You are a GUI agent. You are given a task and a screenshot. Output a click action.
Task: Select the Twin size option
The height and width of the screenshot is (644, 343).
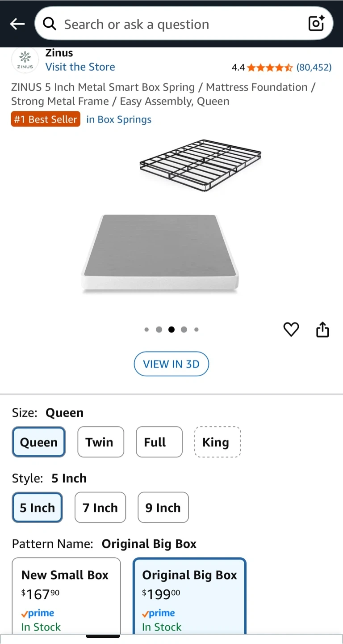(x=100, y=442)
